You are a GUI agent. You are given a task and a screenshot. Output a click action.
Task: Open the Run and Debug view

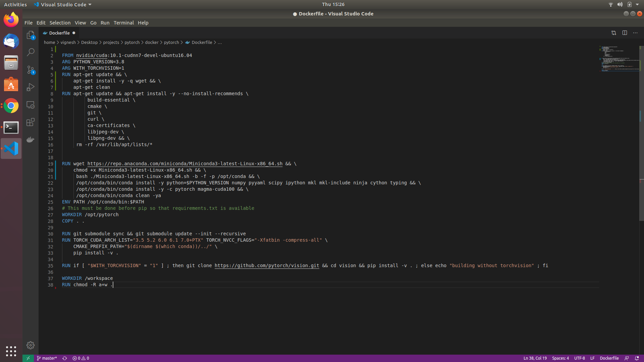tap(31, 87)
